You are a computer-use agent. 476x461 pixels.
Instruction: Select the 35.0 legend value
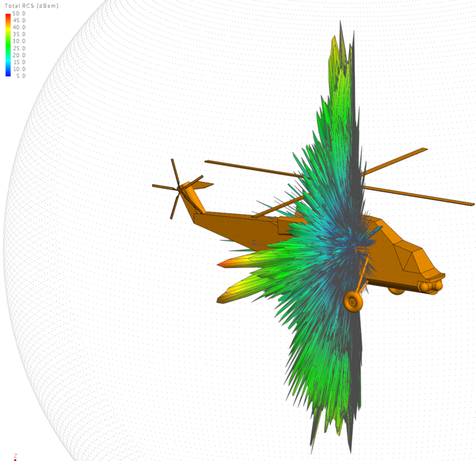[19, 34]
